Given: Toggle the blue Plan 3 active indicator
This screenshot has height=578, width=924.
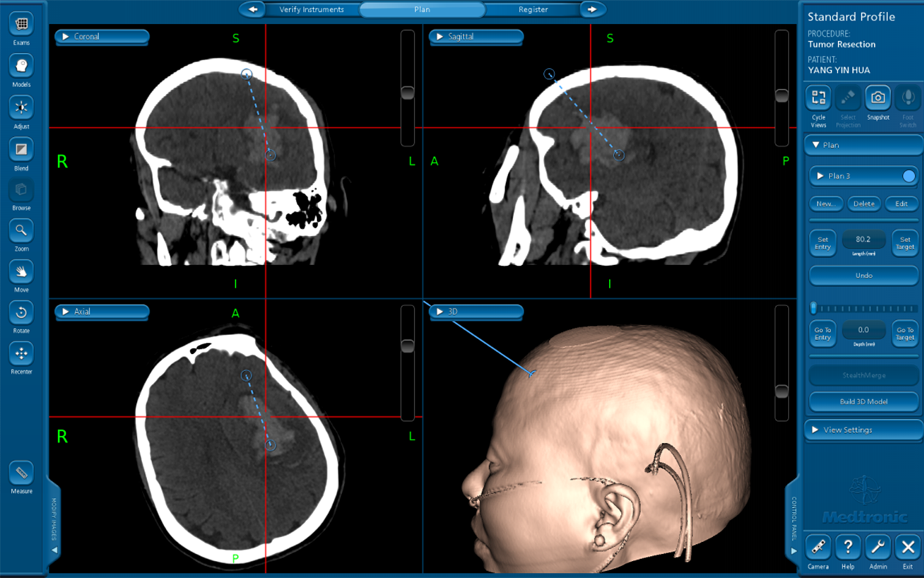Looking at the screenshot, I should (909, 176).
